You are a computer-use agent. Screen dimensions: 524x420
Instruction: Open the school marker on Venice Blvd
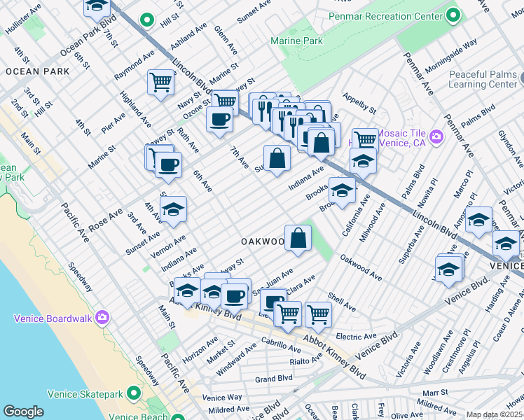449,267
